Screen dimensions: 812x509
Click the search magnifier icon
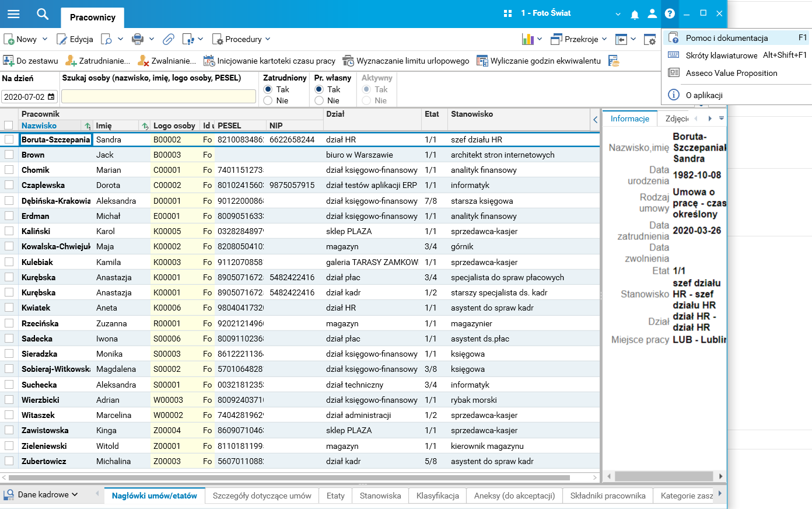click(42, 13)
